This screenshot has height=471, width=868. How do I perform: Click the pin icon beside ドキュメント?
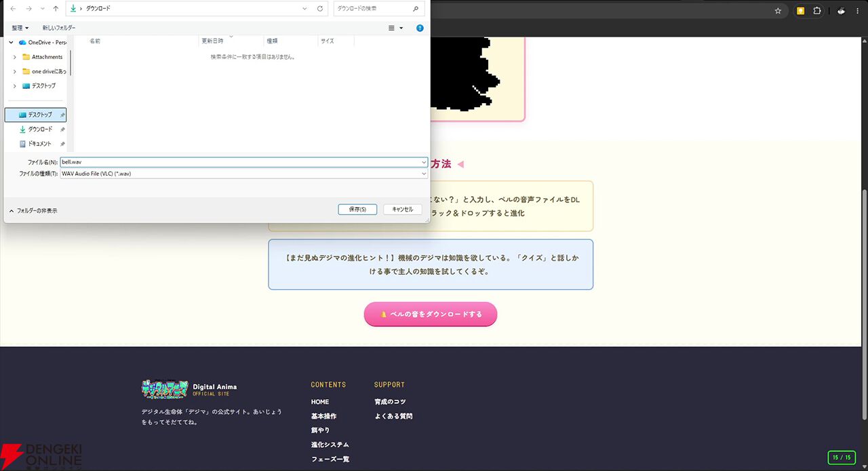[62, 144]
